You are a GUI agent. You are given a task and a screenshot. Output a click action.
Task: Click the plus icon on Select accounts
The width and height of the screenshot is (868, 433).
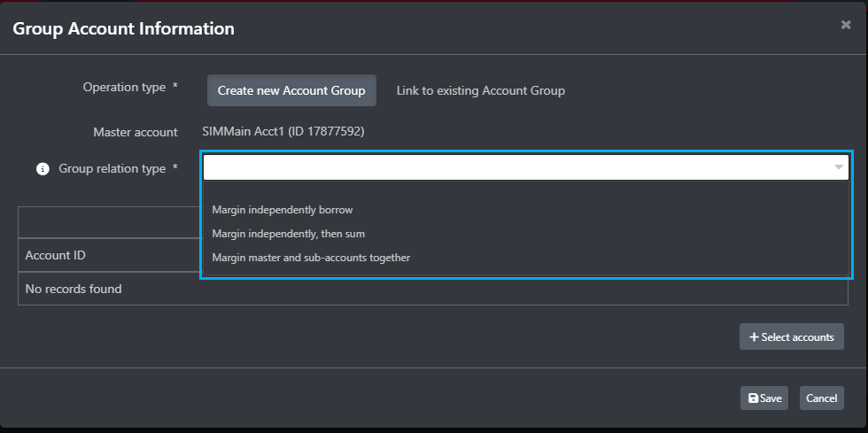point(754,337)
